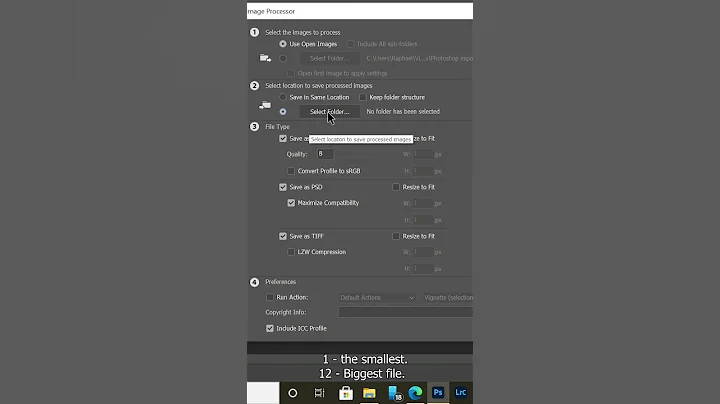Open the Phone Link app with 18 badge

pyautogui.click(x=394, y=393)
